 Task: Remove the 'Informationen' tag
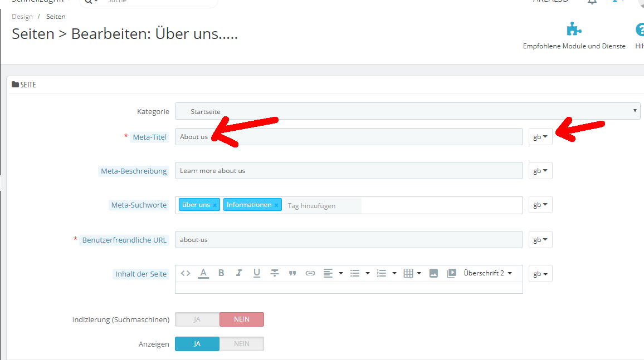tap(276, 205)
